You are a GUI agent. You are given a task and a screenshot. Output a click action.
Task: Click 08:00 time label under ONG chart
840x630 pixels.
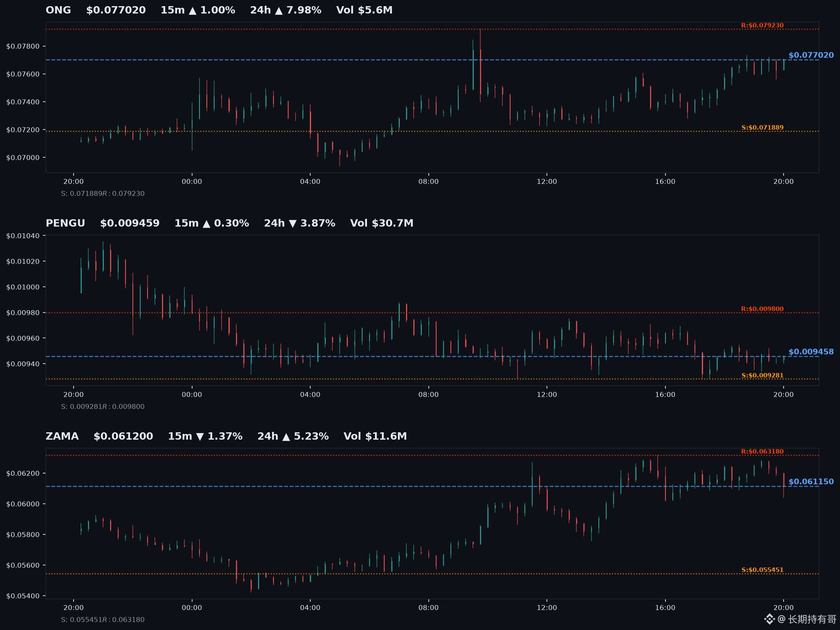coord(428,181)
